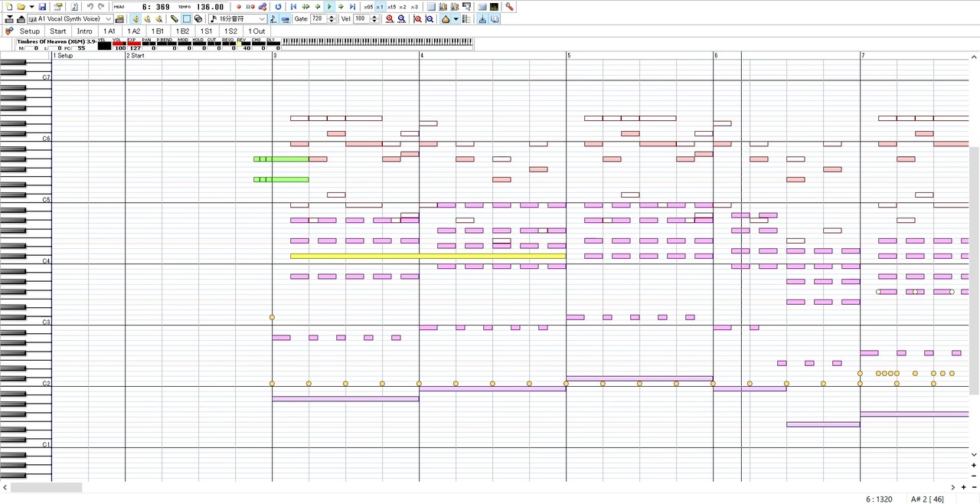Image resolution: width=980 pixels, height=504 pixels.
Task: Click the green Play button
Action: (x=329, y=7)
